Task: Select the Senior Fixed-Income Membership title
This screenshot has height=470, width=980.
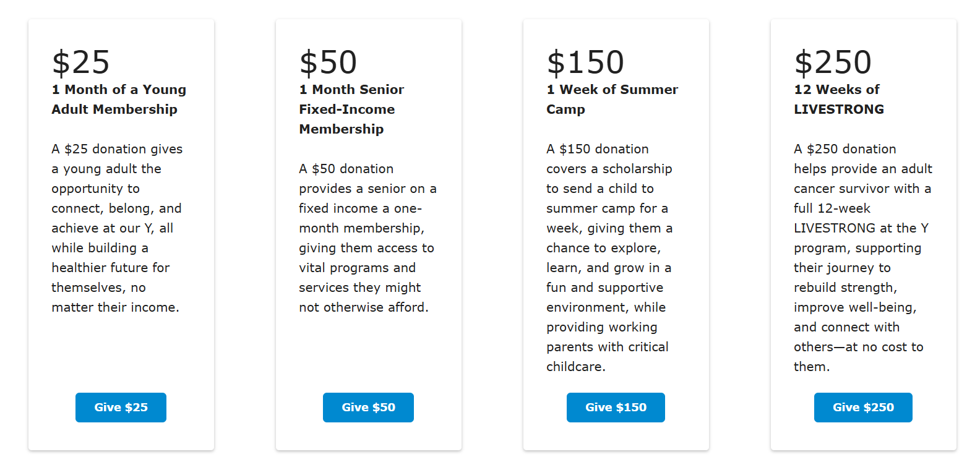Action: (351, 109)
